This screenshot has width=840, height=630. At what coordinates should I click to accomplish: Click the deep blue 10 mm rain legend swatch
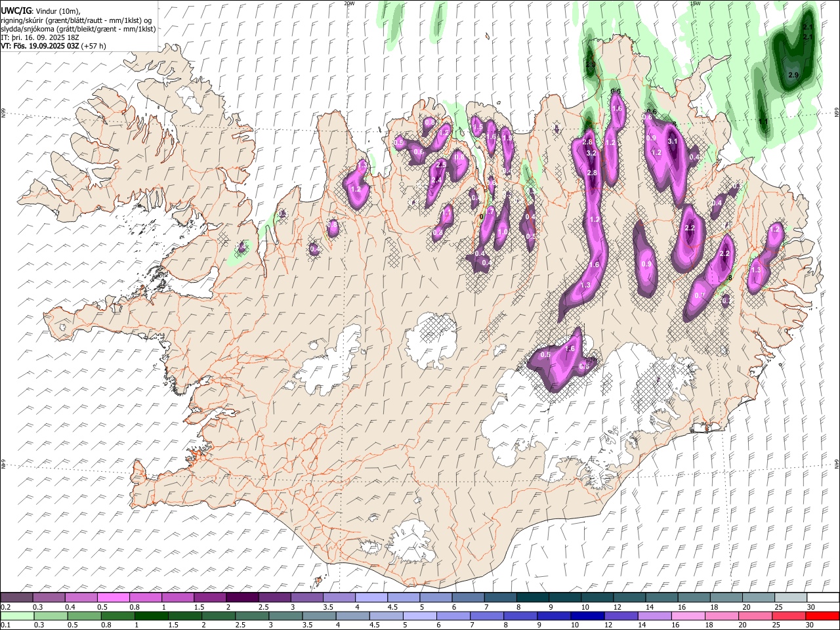pos(587,616)
